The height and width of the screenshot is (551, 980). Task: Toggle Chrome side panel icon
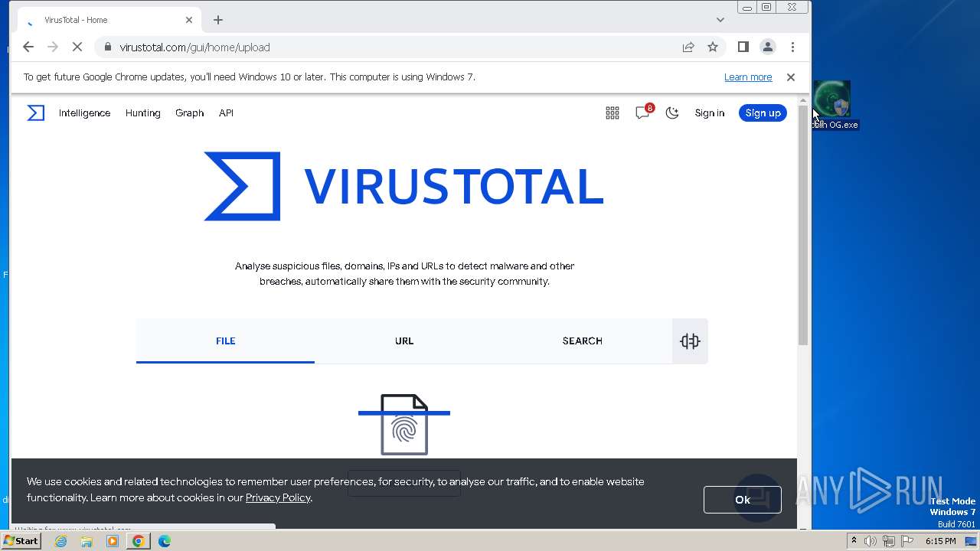[x=743, y=47]
